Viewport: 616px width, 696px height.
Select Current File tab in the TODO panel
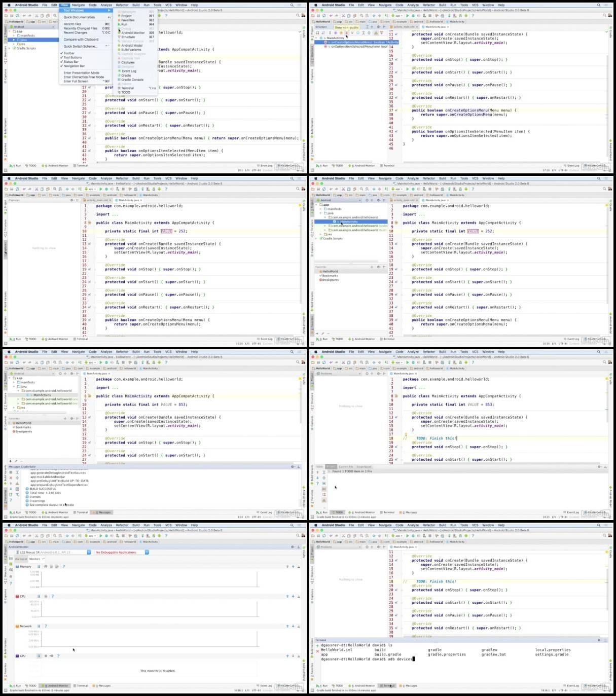point(346,467)
